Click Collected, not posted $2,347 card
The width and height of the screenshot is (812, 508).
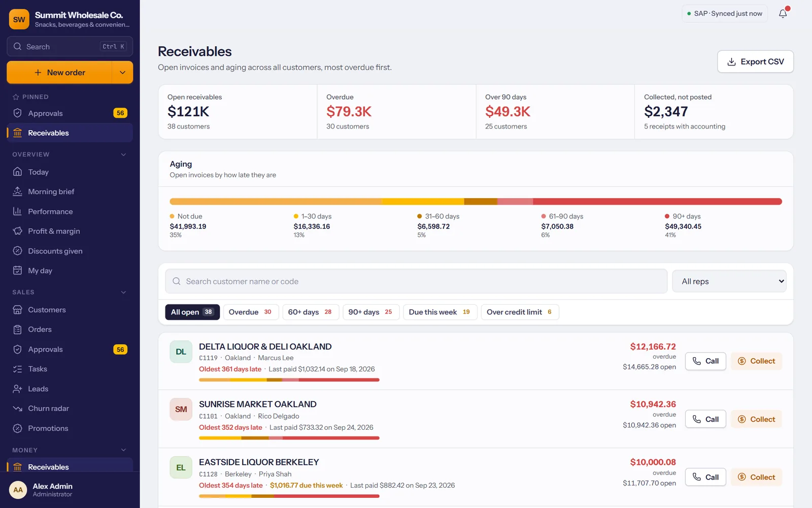(x=714, y=112)
